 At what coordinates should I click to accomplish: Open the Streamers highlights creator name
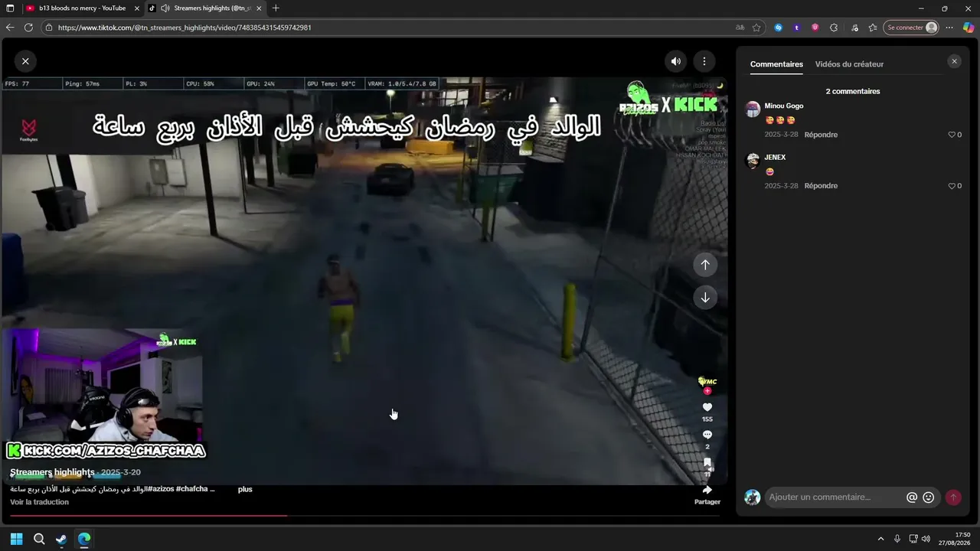coord(52,472)
